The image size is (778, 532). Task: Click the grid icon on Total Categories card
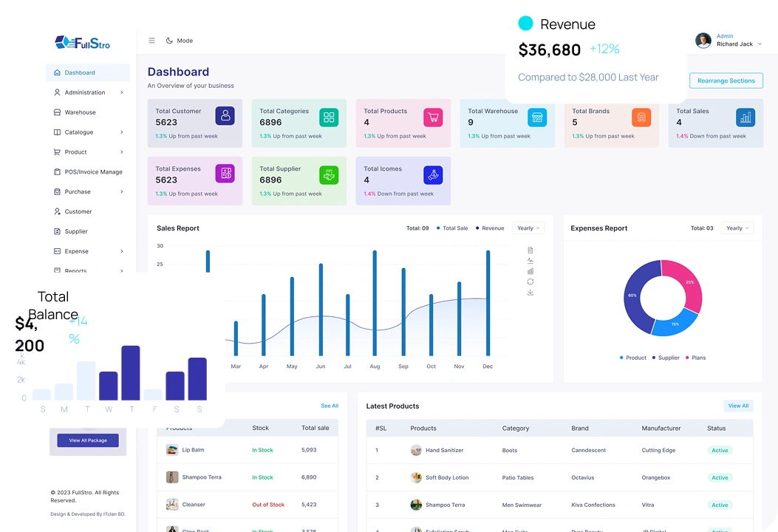click(329, 117)
